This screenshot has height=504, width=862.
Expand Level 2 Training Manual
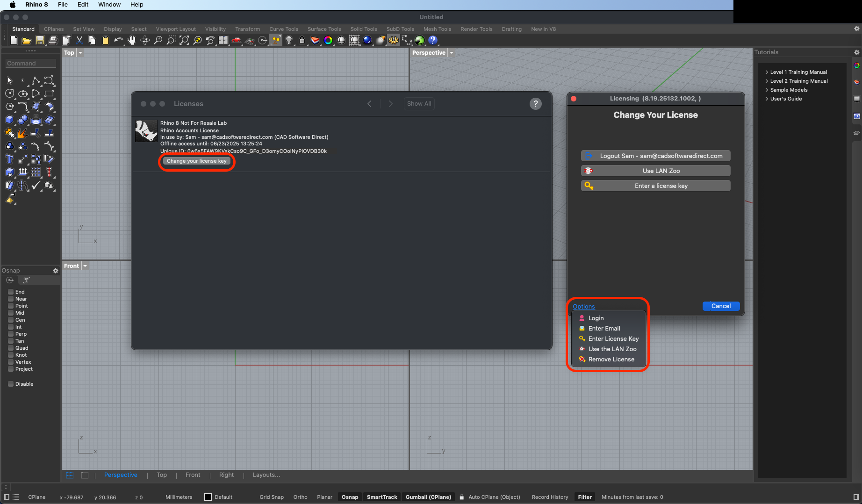tap(767, 81)
